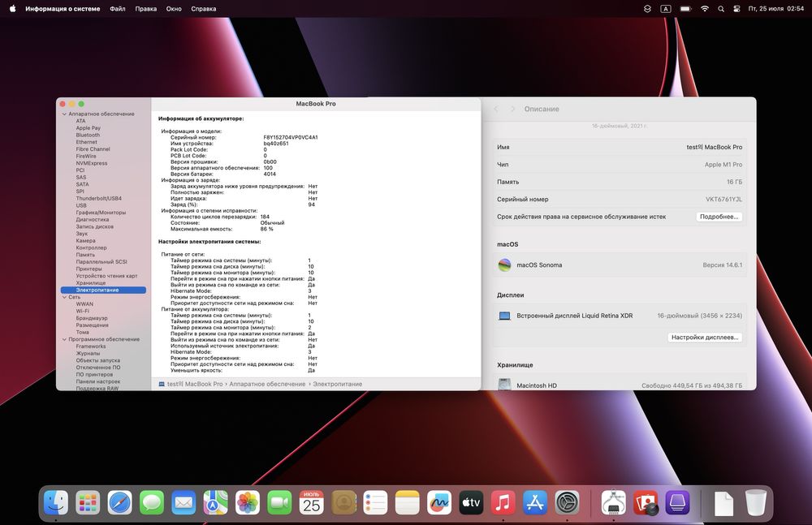Click the Macintosh HD storage row
This screenshot has height=525, width=812.
click(x=620, y=385)
